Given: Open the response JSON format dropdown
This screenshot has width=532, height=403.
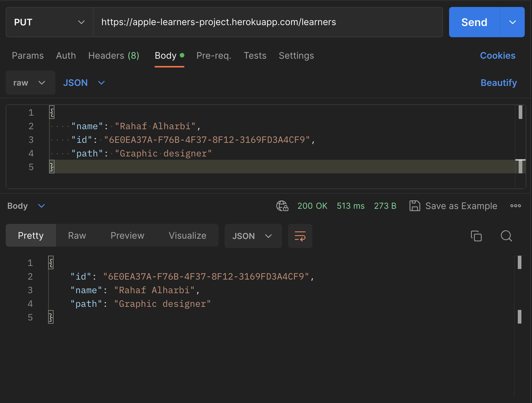Looking at the screenshot, I should click(x=253, y=236).
